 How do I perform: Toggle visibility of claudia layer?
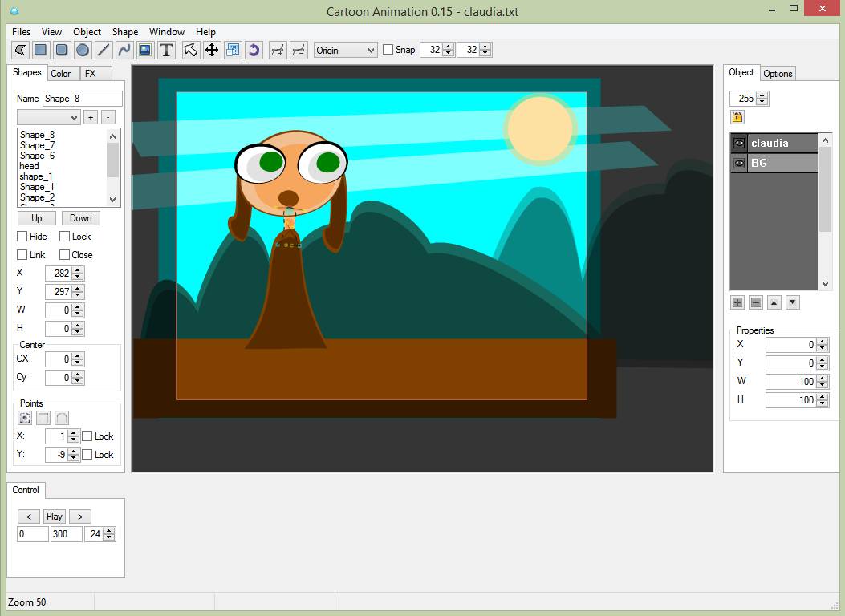click(x=739, y=144)
